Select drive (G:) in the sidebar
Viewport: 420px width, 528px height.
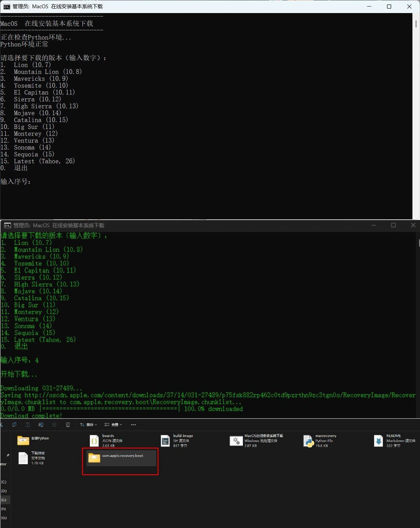4,518
